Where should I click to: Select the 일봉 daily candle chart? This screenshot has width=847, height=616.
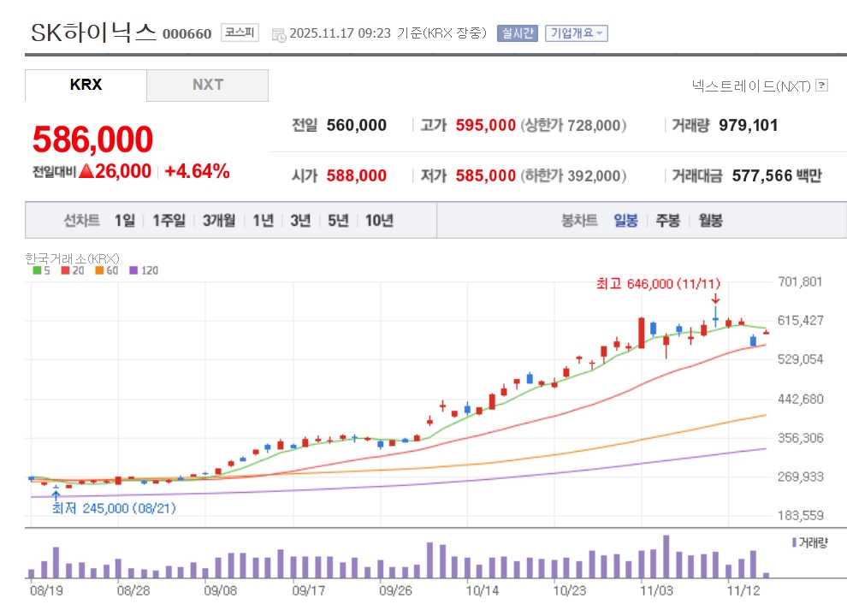(625, 221)
